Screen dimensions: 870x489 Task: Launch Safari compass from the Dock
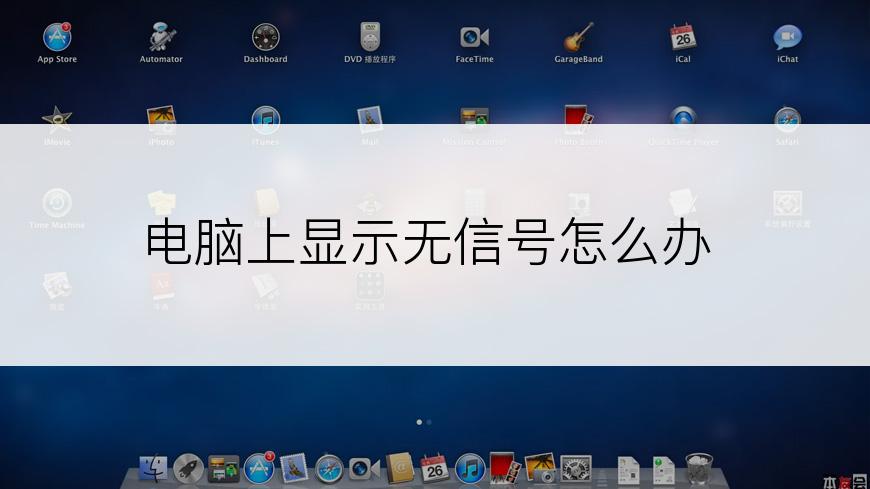[x=329, y=469]
